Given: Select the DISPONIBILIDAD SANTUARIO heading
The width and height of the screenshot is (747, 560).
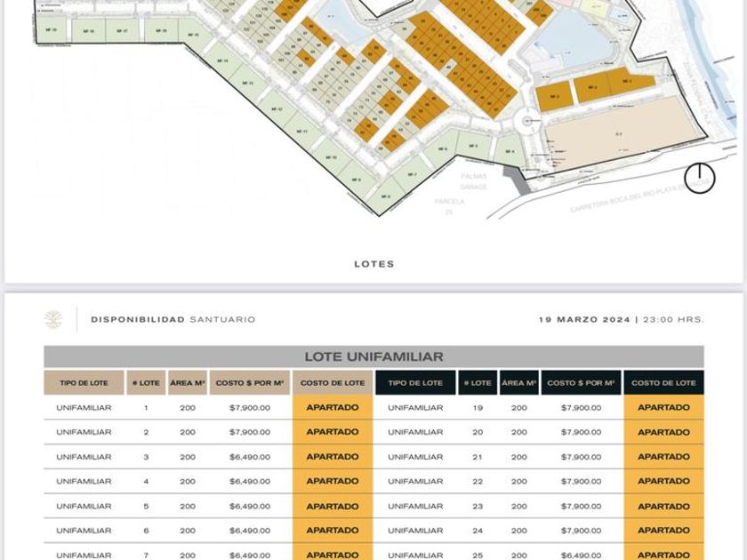Looking at the screenshot, I should click(173, 319).
